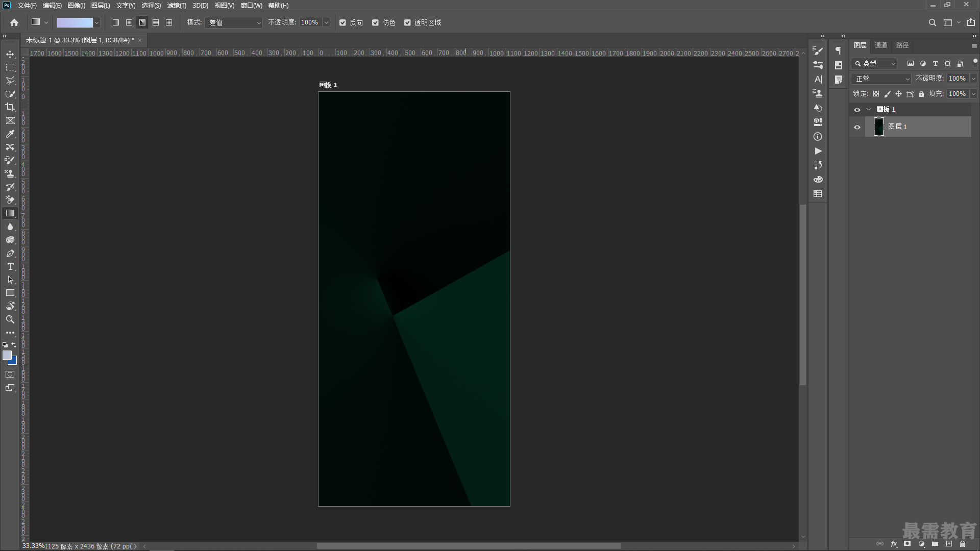Swap foreground and background colors
Image resolution: width=980 pixels, height=551 pixels.
(x=14, y=345)
